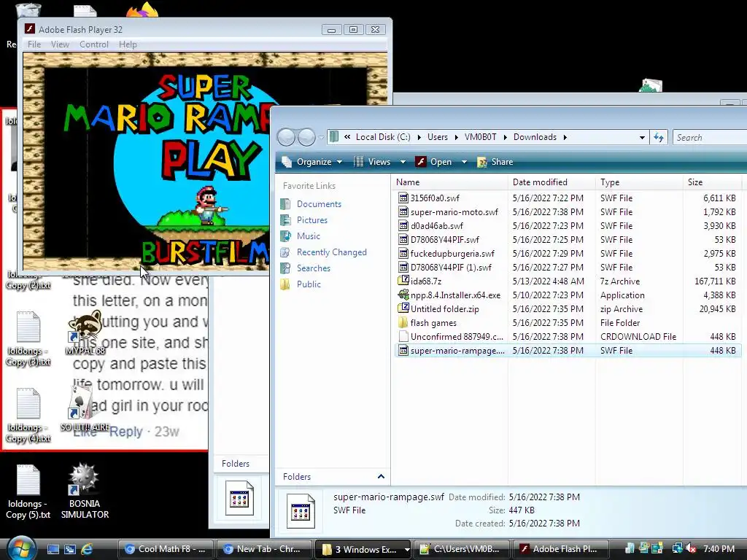
Task: Click the Open button with Flash icon
Action: pyautogui.click(x=434, y=162)
